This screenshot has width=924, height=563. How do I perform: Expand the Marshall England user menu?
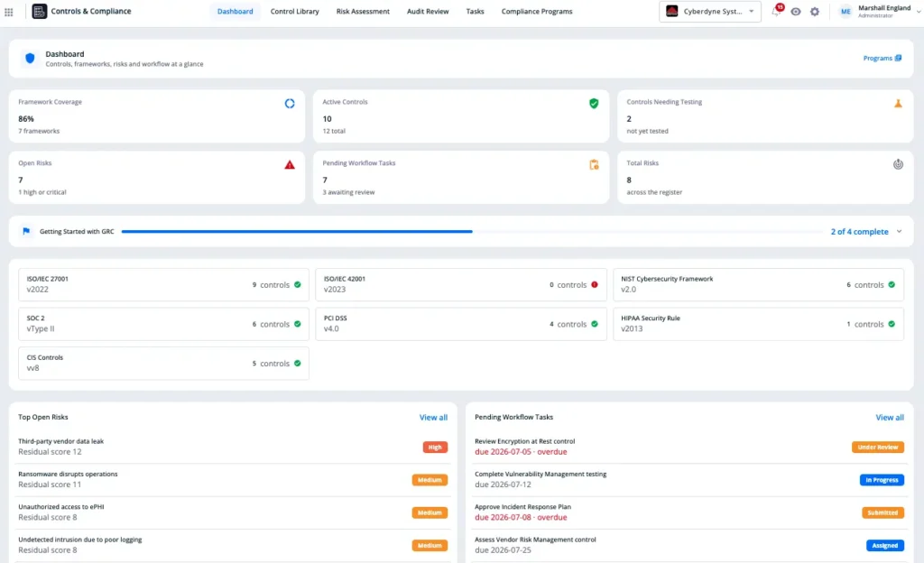pos(918,11)
